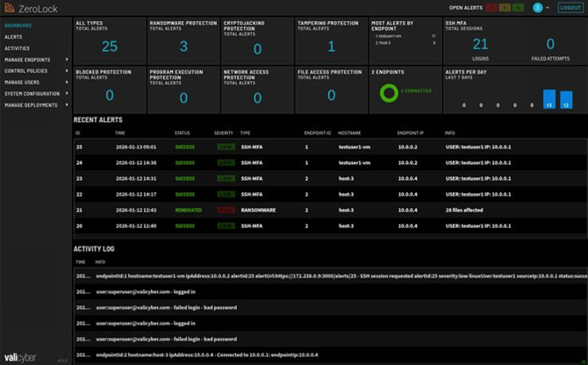Click the ZeroLock logo icon
Viewport: 588px width, 365px height.
[10, 8]
